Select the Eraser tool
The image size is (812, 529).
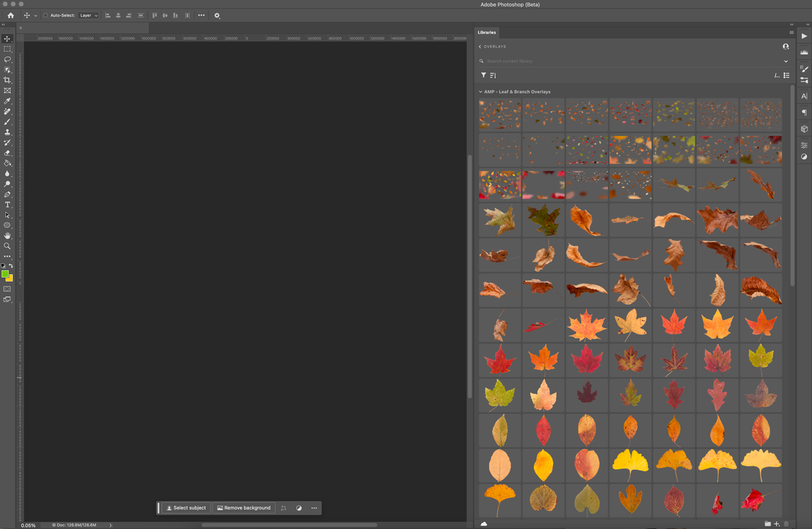(8, 153)
